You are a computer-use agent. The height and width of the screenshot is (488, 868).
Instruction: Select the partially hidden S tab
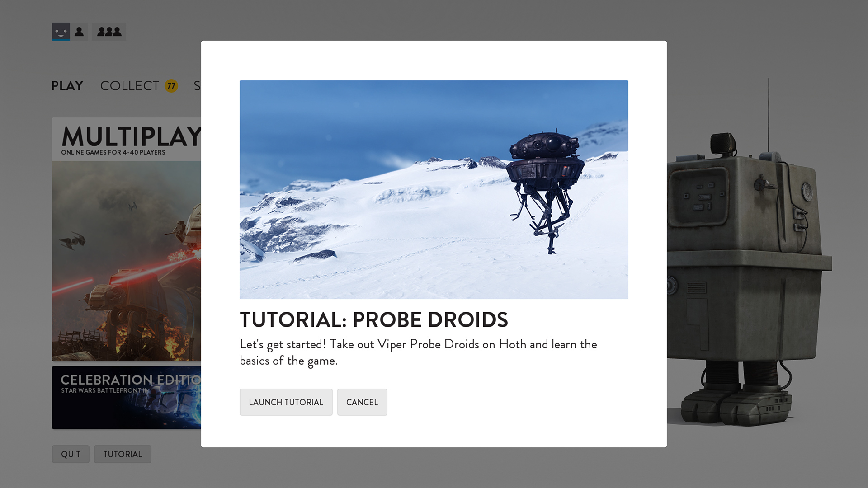click(197, 86)
